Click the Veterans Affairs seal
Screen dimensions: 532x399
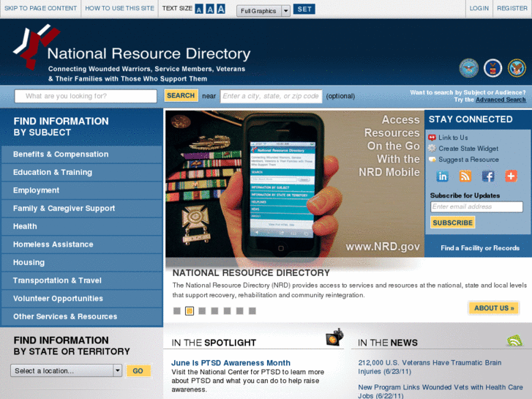coord(517,68)
